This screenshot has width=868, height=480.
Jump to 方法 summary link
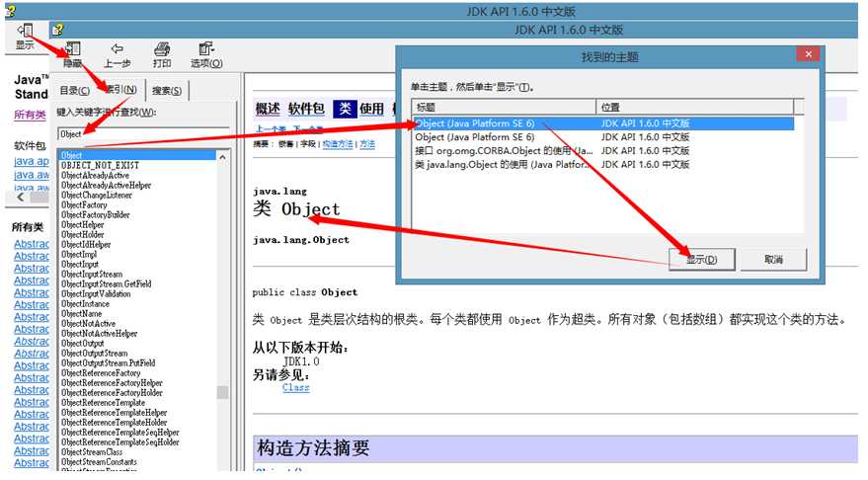click(367, 144)
